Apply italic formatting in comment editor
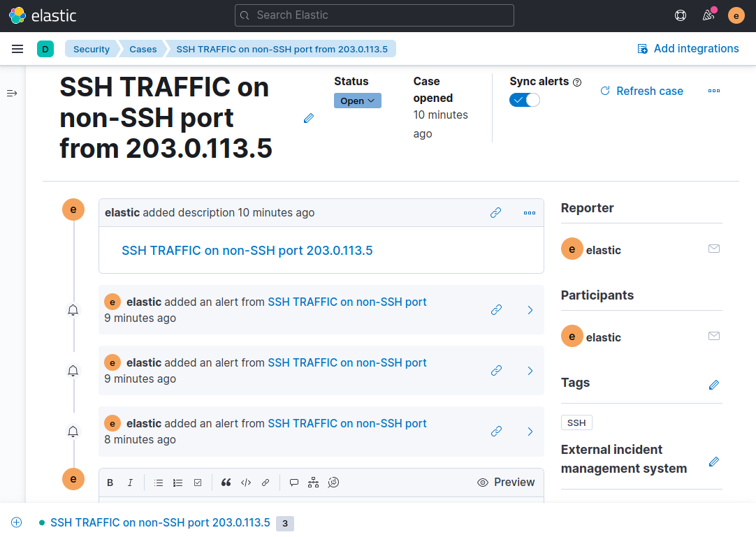 pos(130,483)
